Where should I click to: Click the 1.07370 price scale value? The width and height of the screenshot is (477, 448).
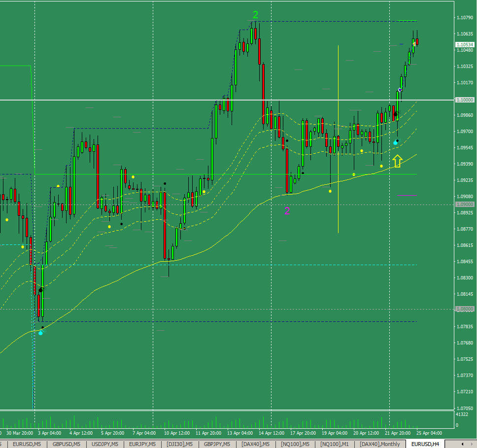coord(465,375)
